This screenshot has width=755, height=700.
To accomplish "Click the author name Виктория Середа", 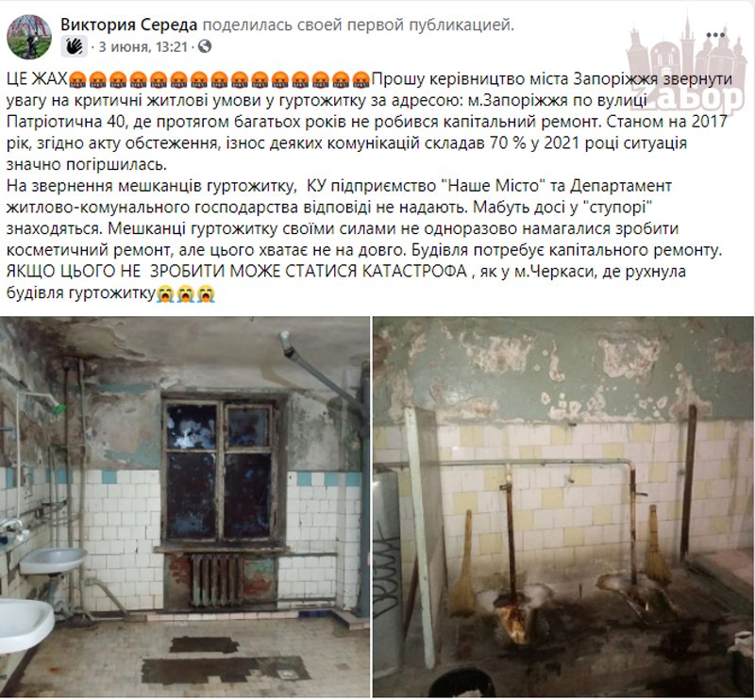I will pos(129,25).
